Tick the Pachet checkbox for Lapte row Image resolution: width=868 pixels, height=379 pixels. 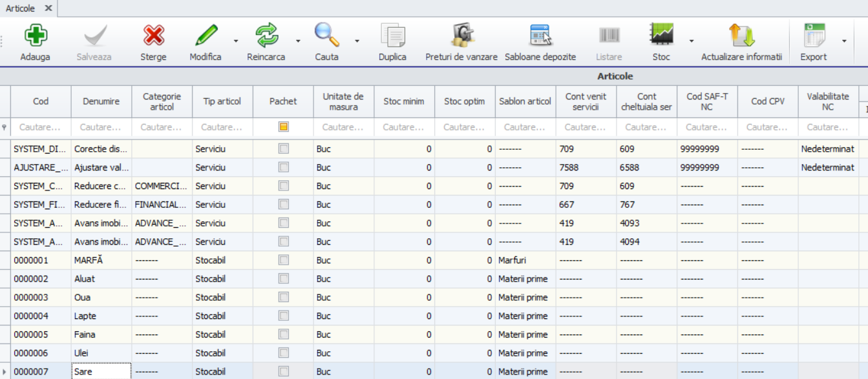coord(283,316)
